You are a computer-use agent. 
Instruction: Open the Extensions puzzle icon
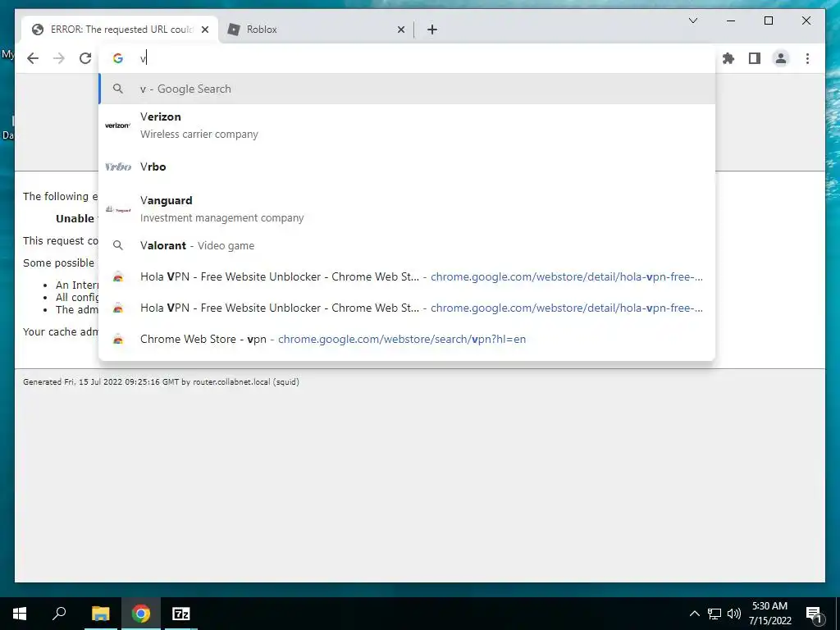[x=728, y=58]
